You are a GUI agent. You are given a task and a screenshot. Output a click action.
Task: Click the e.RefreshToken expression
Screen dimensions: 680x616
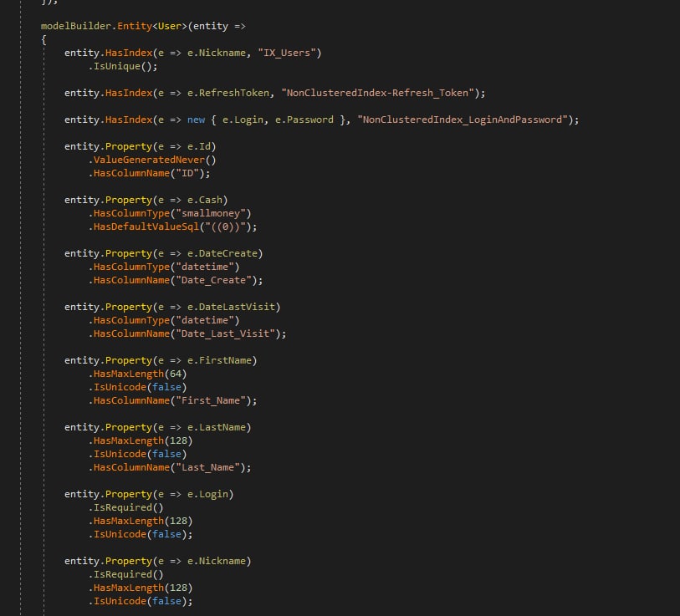(228, 94)
